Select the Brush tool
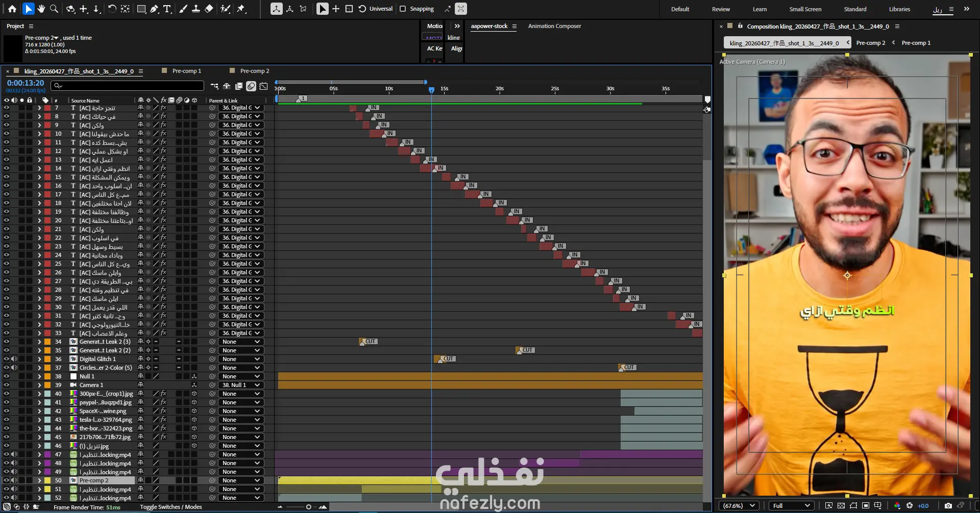The width and height of the screenshot is (980, 513). coord(183,9)
